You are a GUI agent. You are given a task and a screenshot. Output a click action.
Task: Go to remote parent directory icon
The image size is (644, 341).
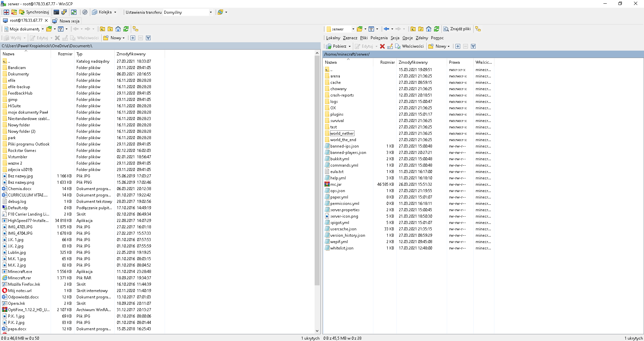pos(413,29)
